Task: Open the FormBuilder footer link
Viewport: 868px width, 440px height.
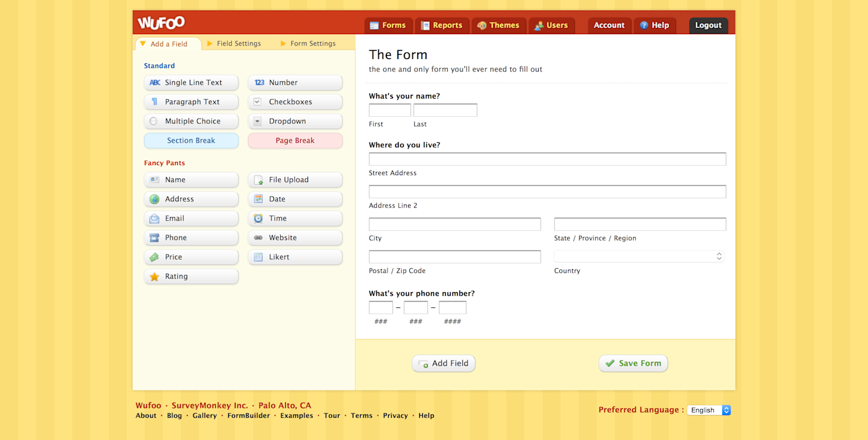Action: (x=249, y=416)
